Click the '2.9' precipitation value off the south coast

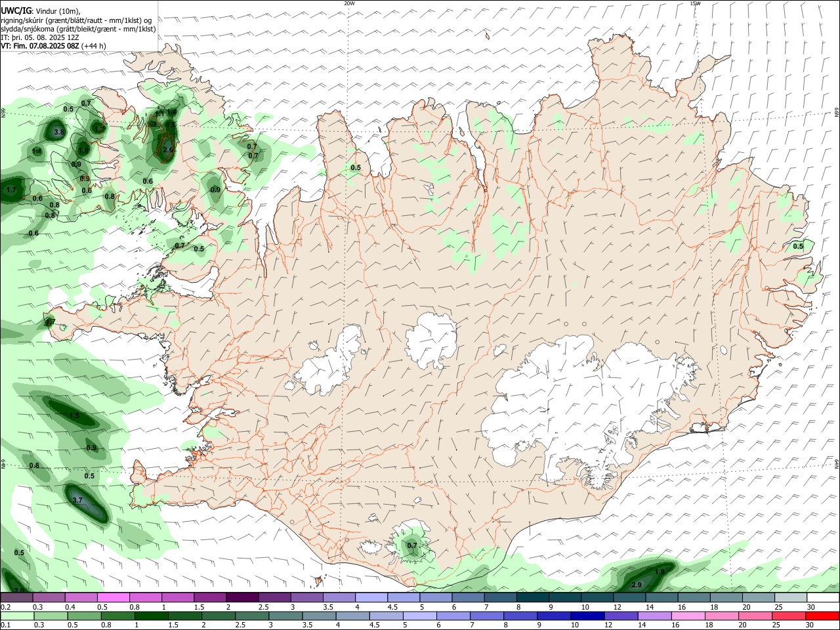[x=636, y=585]
